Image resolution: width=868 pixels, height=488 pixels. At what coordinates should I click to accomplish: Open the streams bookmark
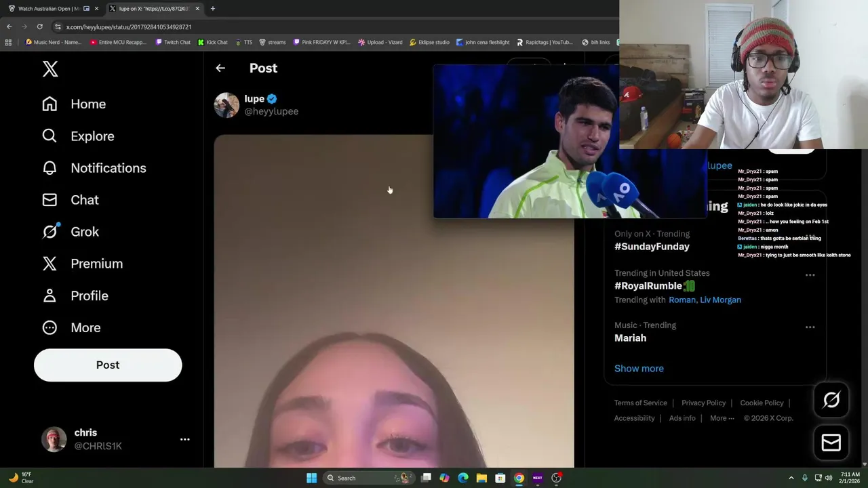(273, 42)
